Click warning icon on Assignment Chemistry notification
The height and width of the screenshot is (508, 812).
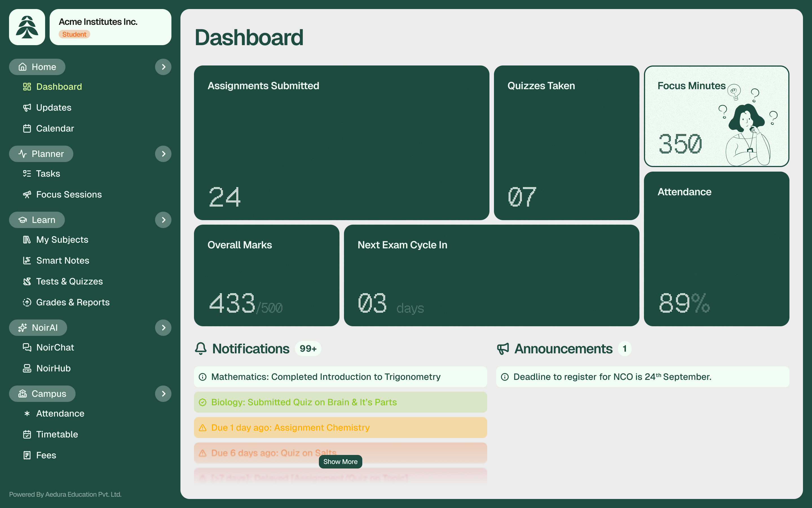coord(203,428)
